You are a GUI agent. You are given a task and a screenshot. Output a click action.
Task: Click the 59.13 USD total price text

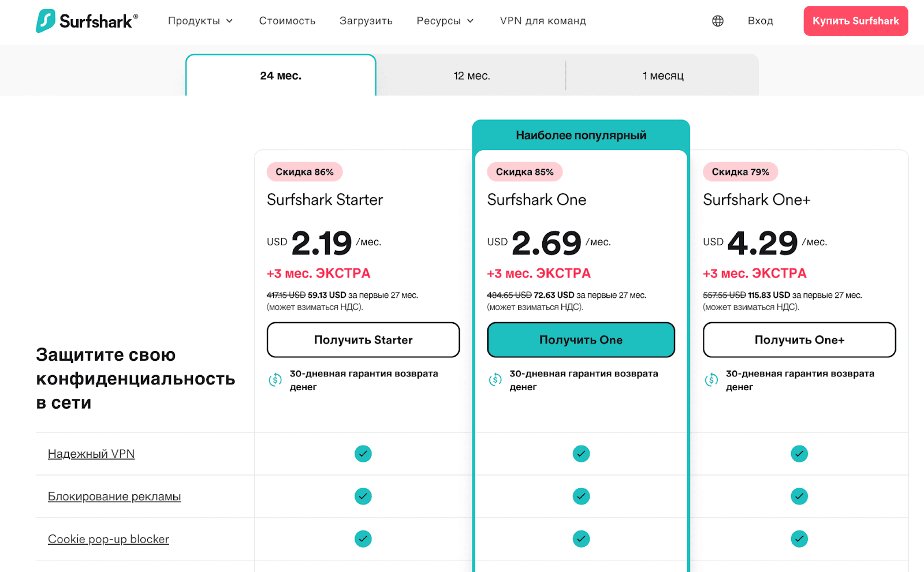tap(327, 295)
